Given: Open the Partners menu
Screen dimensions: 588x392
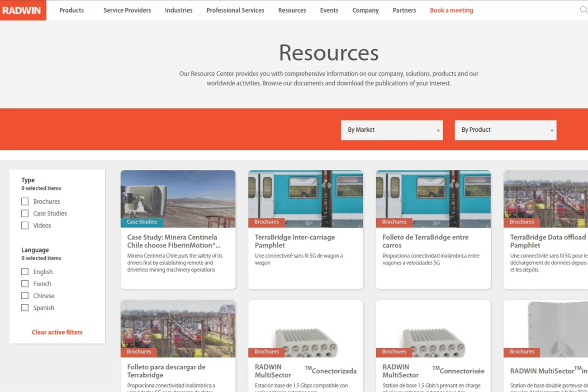Looking at the screenshot, I should click(404, 10).
